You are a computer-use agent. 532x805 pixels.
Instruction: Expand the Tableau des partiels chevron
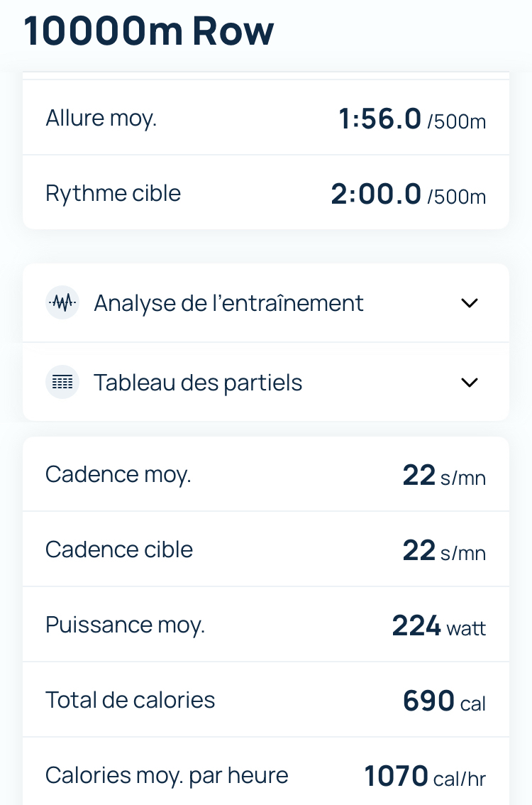470,383
